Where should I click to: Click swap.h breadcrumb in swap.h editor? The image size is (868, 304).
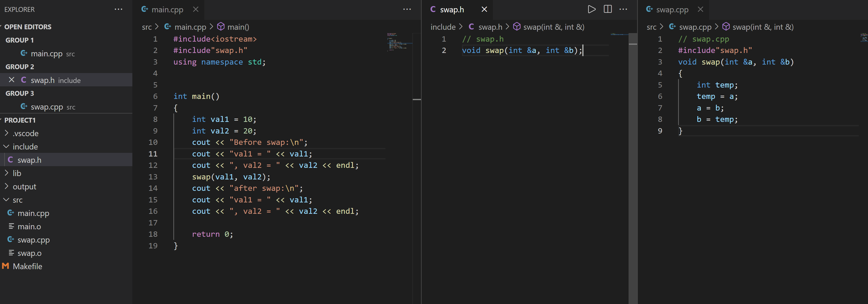[490, 27]
